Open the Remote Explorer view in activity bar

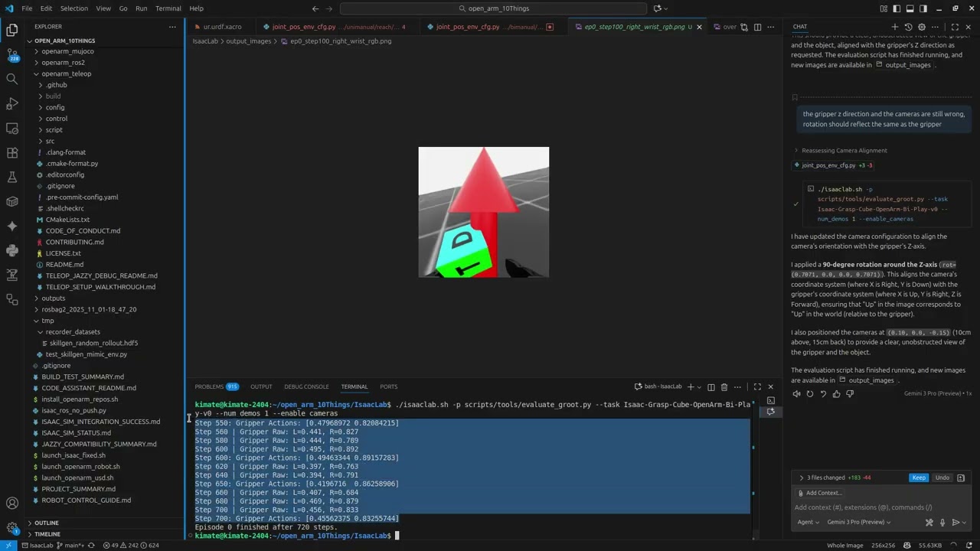[x=12, y=128]
